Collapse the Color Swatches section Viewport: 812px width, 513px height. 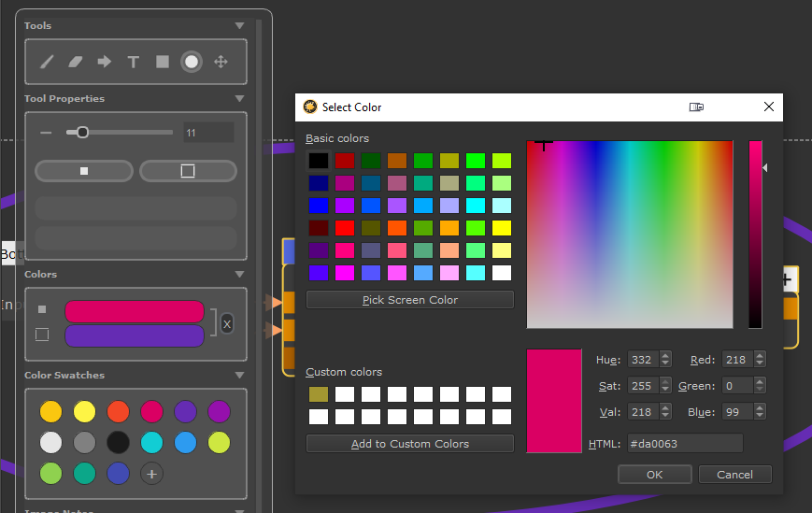[x=239, y=376]
